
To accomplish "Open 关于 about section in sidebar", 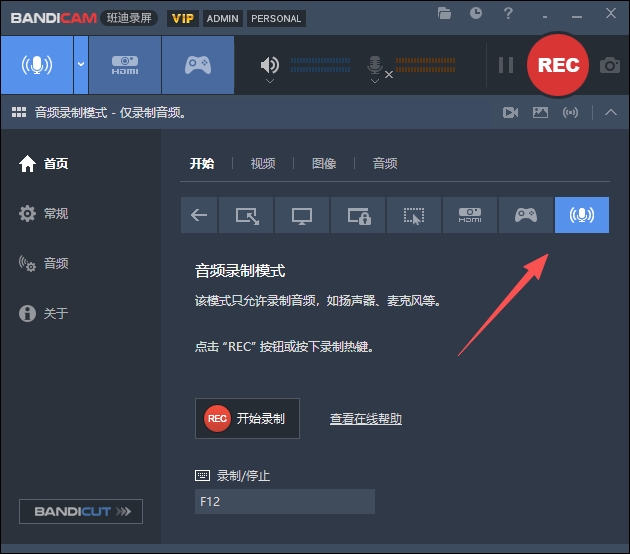I will click(x=43, y=313).
